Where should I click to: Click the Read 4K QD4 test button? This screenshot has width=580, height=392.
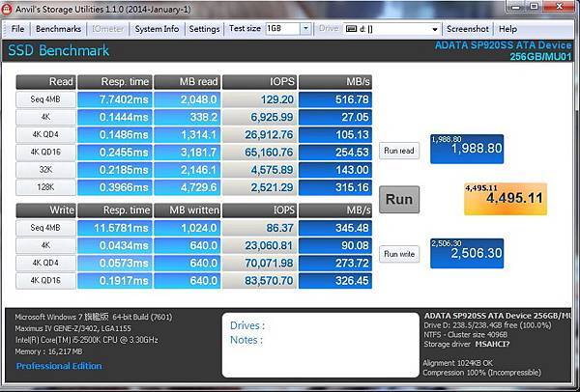[45, 134]
